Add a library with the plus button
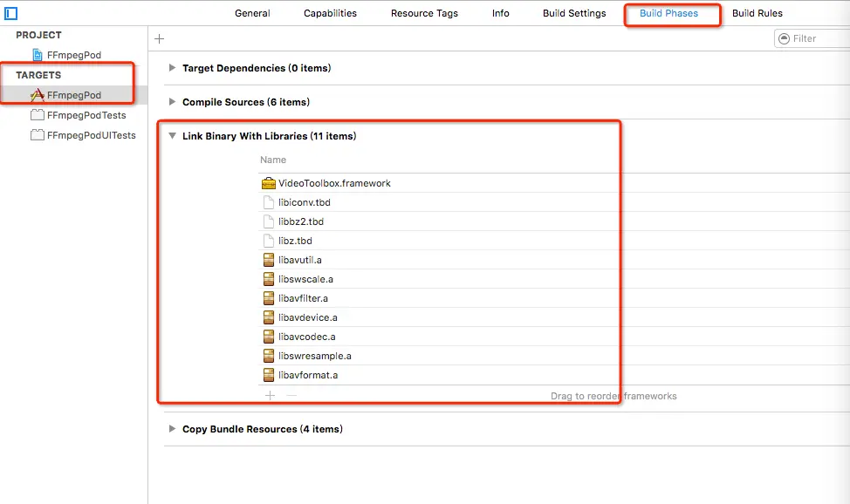This screenshot has height=504, width=850. (270, 396)
